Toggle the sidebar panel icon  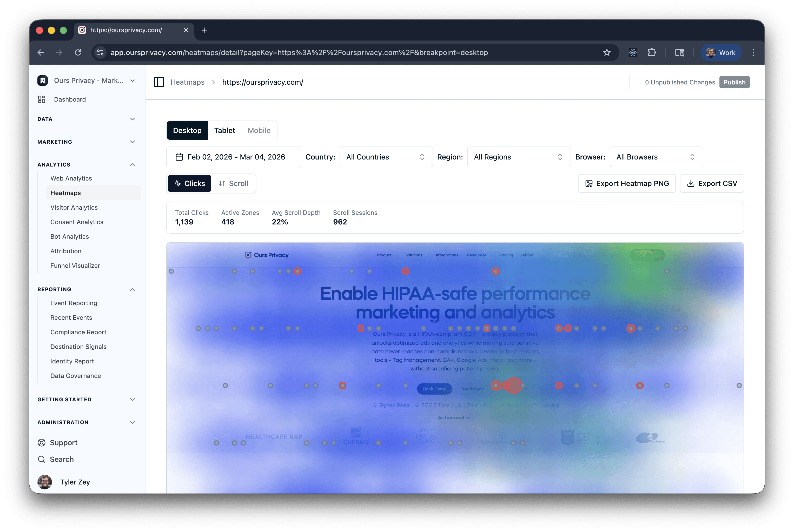click(159, 82)
